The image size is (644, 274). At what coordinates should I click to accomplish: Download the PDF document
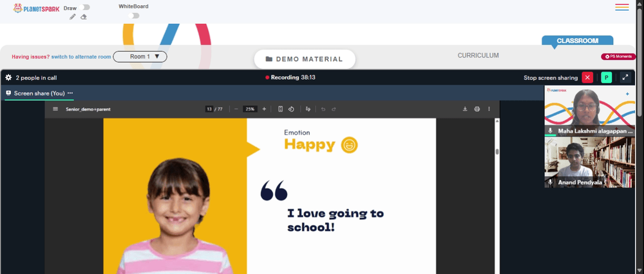click(465, 109)
